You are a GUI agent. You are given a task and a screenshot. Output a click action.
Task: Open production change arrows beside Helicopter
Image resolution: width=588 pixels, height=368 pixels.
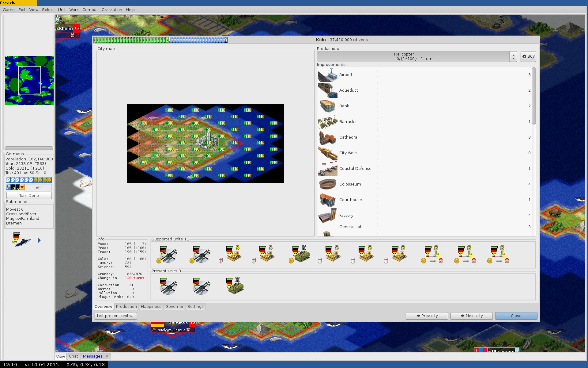click(x=514, y=57)
